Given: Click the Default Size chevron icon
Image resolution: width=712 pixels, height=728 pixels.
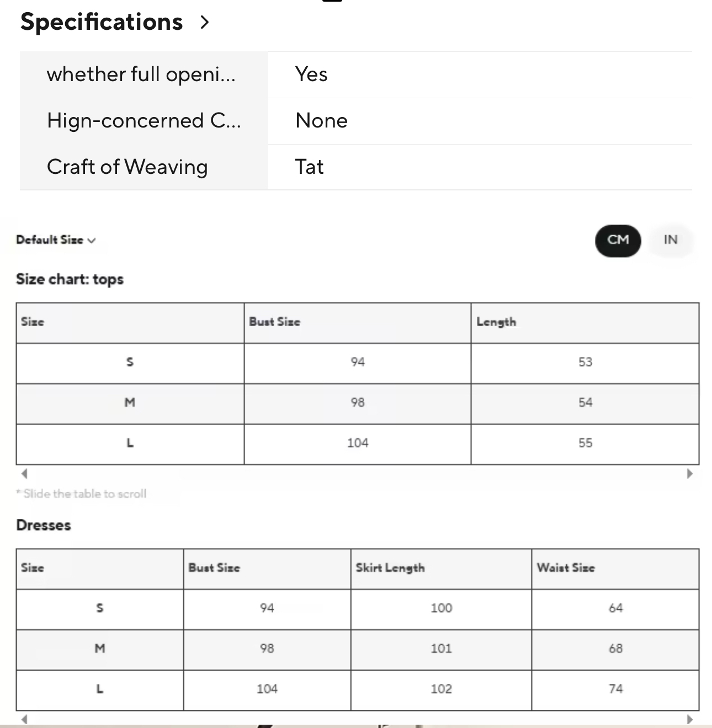Looking at the screenshot, I should pyautogui.click(x=92, y=240).
